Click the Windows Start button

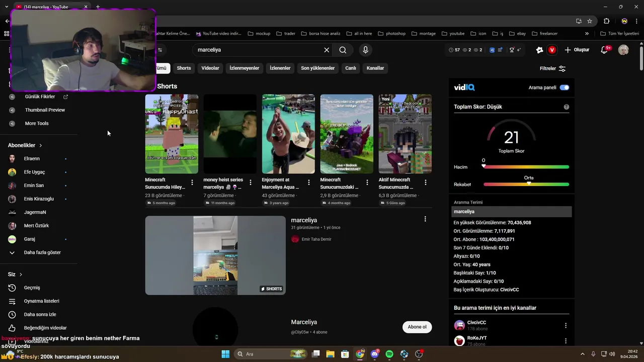pos(225,354)
